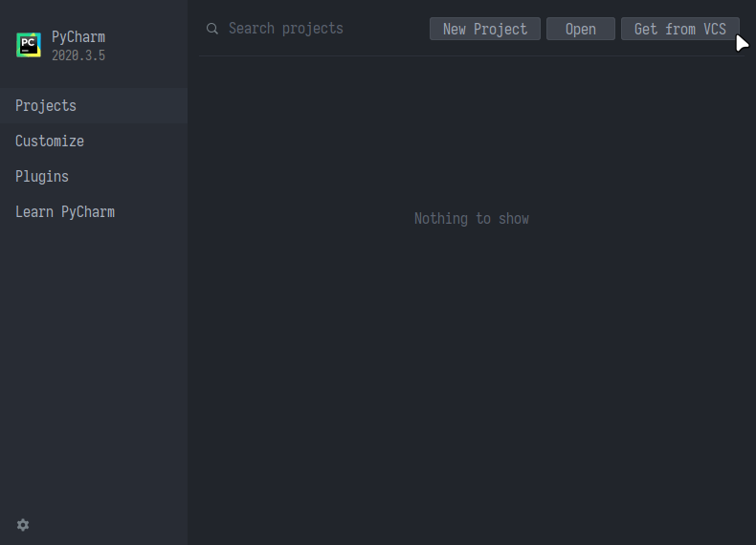Open the Plugins section
756x545 pixels.
[42, 177]
